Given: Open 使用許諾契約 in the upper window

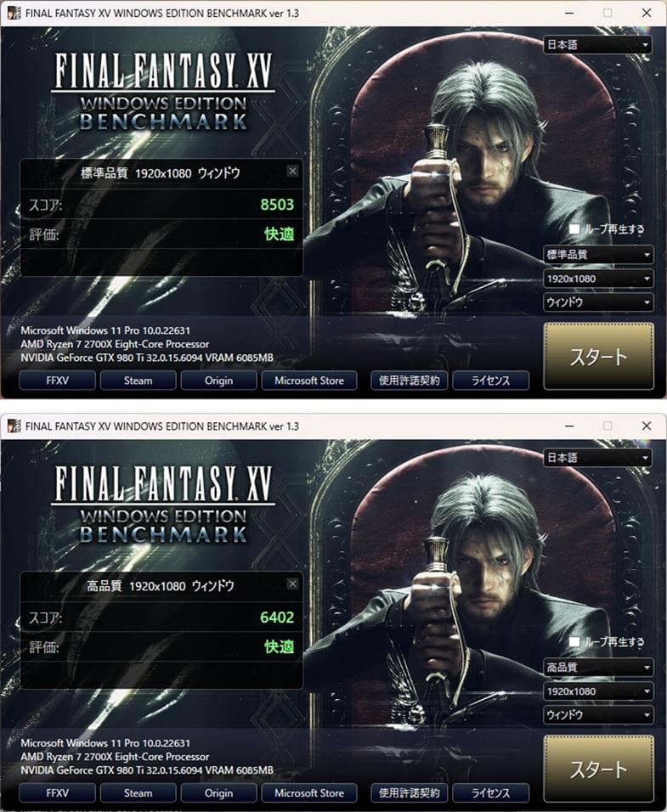Looking at the screenshot, I should coord(409,381).
